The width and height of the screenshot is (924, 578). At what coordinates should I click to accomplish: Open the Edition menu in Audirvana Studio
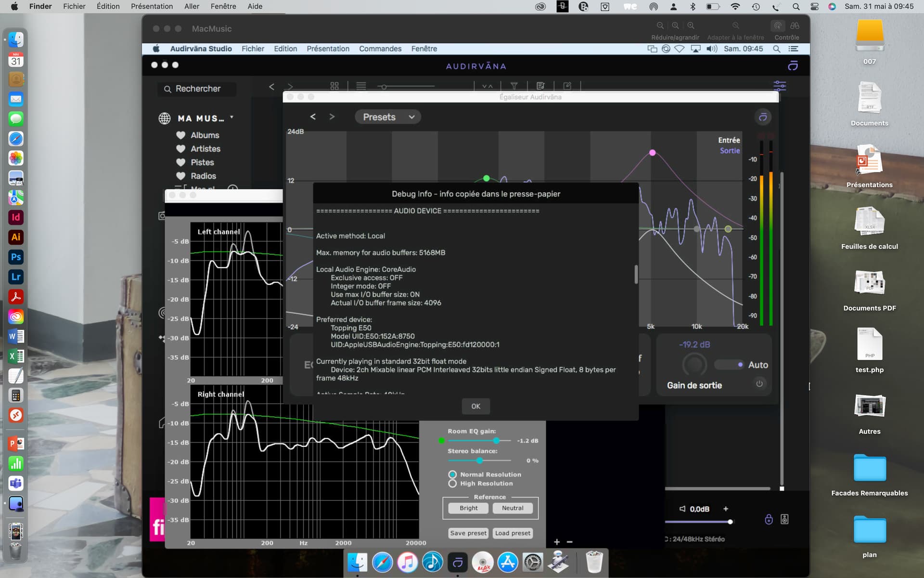click(x=285, y=49)
